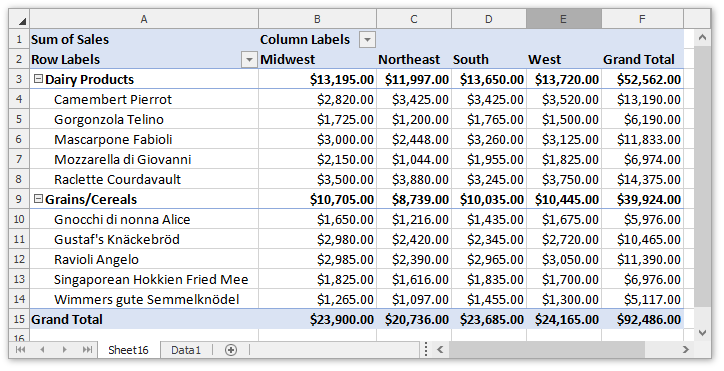Screen dimensions: 724x371
Task: Select the Camembert Pierrot row label
Action: tap(144, 99)
